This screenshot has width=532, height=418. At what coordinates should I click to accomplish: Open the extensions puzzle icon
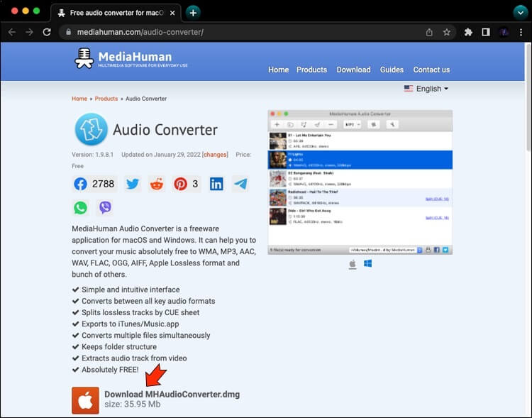[x=468, y=32]
